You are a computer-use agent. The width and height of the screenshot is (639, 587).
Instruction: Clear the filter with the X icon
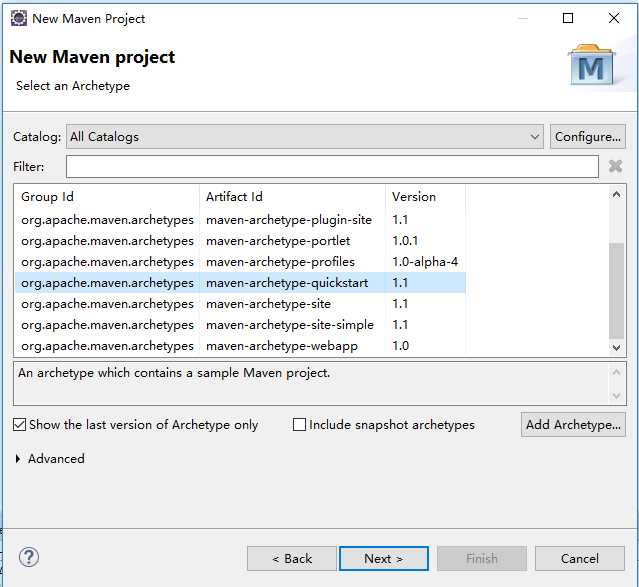(x=615, y=166)
